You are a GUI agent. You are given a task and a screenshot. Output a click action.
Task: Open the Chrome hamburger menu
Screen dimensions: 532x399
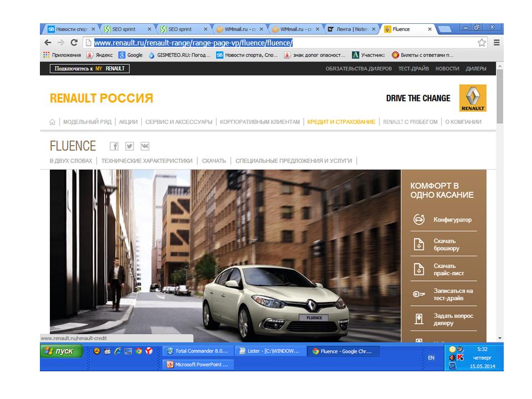coord(497,43)
